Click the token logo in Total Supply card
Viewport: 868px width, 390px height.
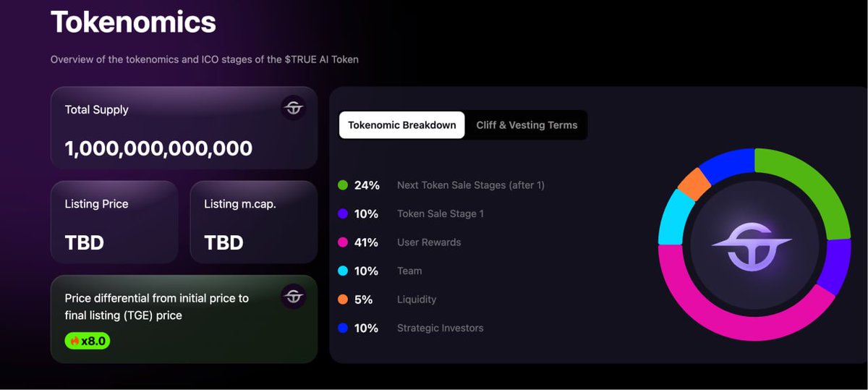click(x=293, y=109)
